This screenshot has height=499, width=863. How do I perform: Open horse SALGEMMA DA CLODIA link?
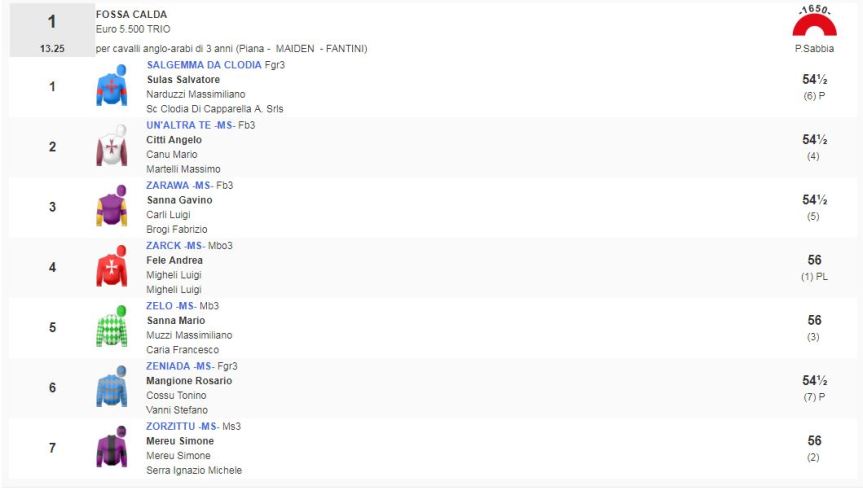click(204, 65)
